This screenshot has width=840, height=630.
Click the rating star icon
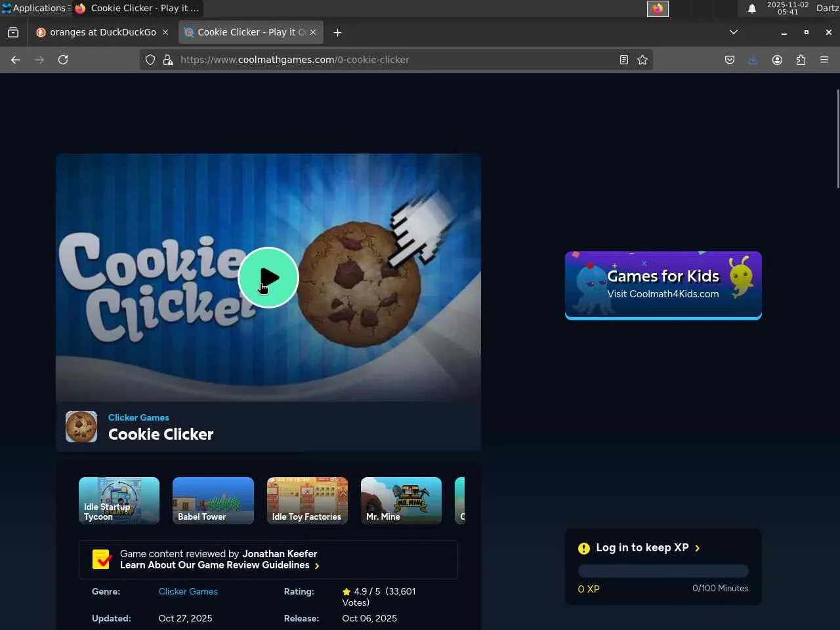point(346,592)
